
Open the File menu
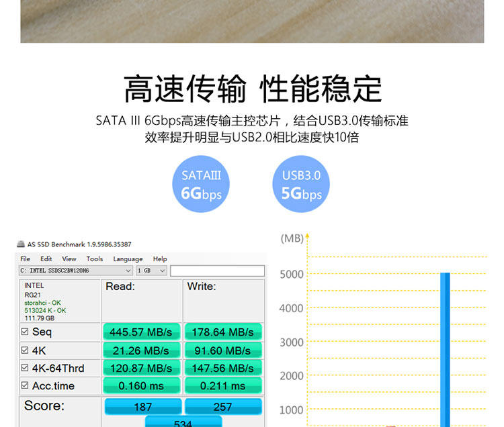click(25, 258)
